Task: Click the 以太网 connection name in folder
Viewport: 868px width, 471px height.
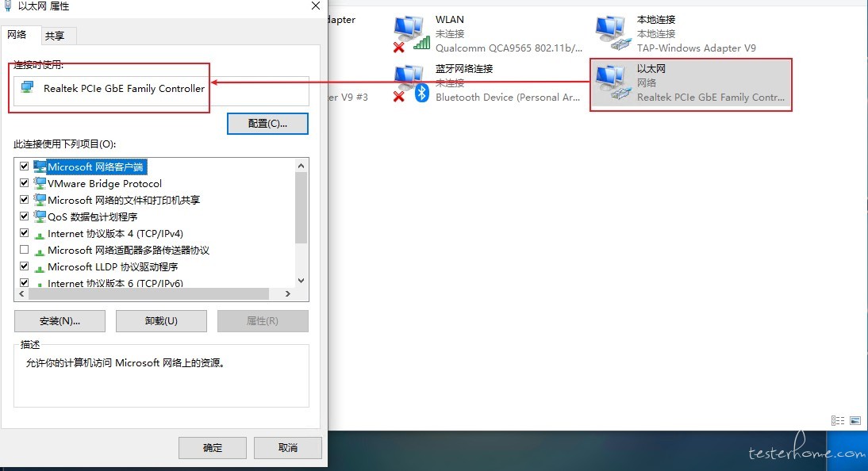Action: click(x=651, y=69)
